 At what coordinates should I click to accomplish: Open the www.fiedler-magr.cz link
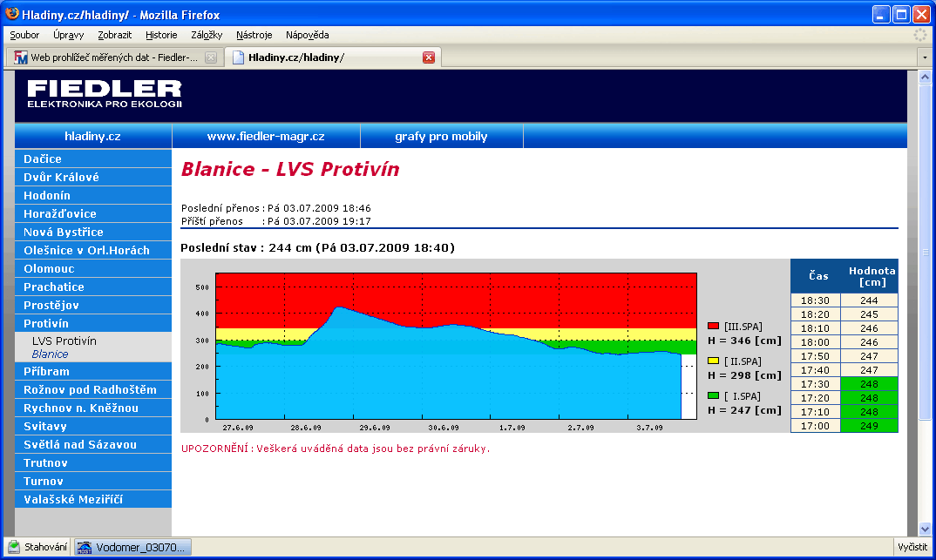(266, 137)
